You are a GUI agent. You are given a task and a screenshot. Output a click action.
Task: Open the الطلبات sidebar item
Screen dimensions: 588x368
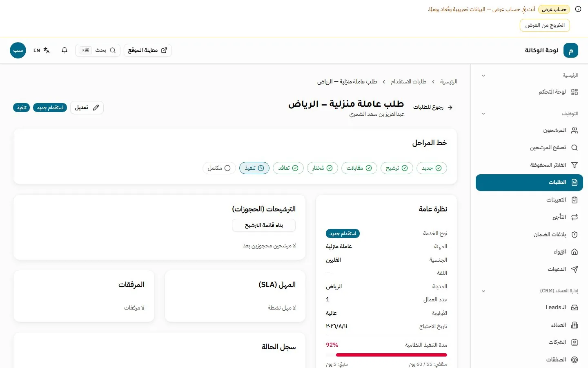529,182
